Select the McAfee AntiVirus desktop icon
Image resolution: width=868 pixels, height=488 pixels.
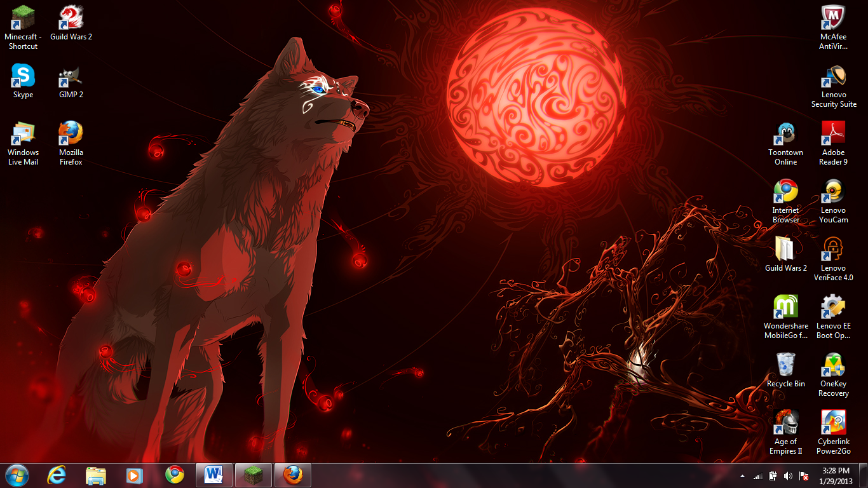833,18
